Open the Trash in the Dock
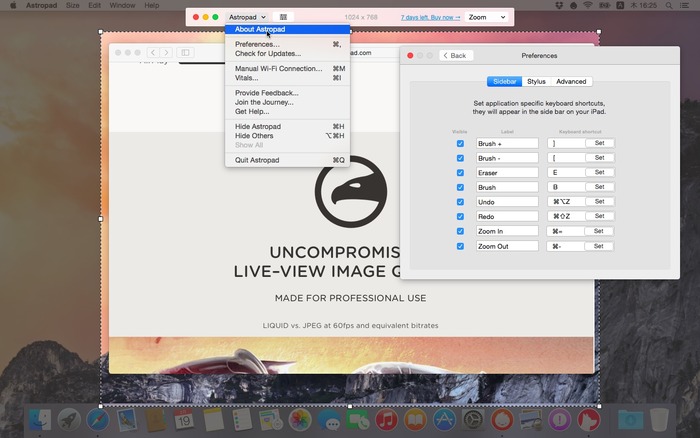The image size is (700, 438). (x=659, y=420)
